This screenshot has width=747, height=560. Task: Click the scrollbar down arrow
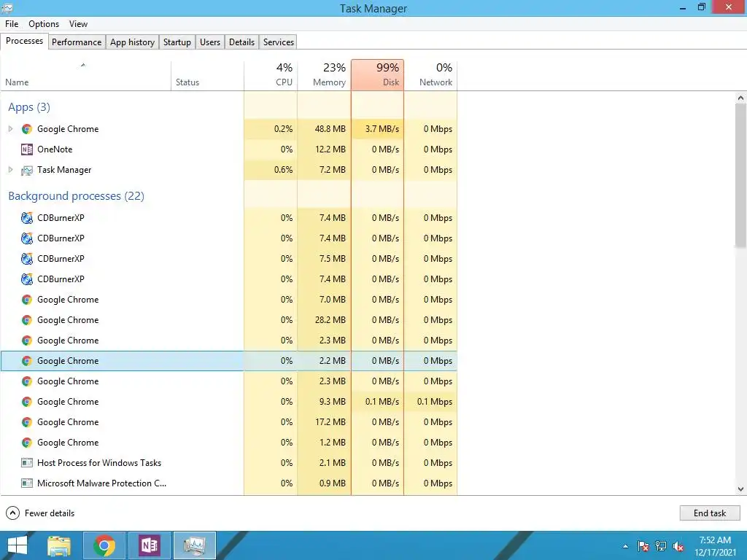tap(740, 489)
